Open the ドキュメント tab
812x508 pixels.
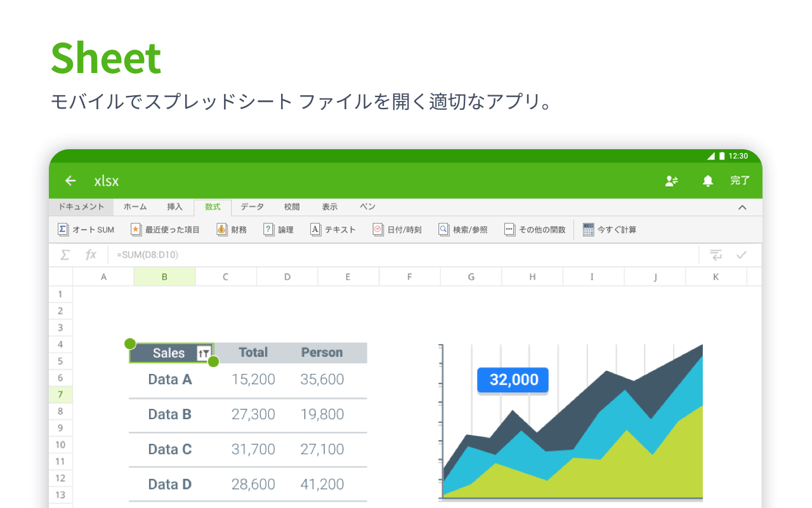[81, 207]
